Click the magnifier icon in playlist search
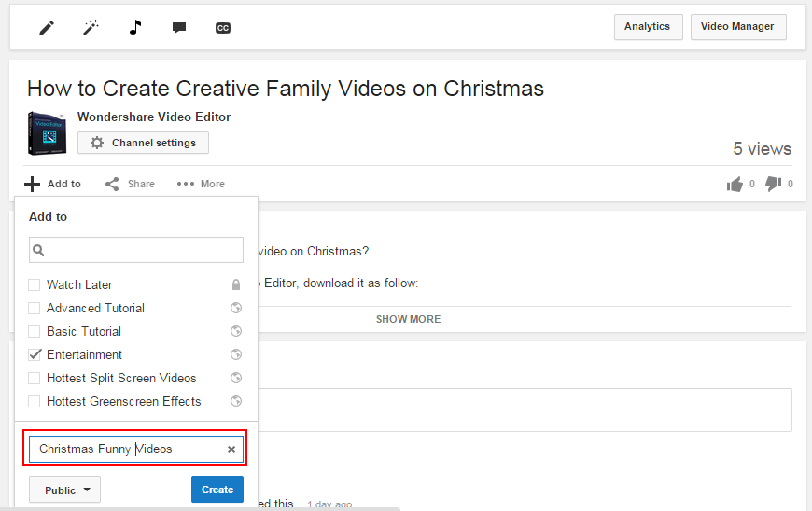This screenshot has width=812, height=511. tap(39, 250)
